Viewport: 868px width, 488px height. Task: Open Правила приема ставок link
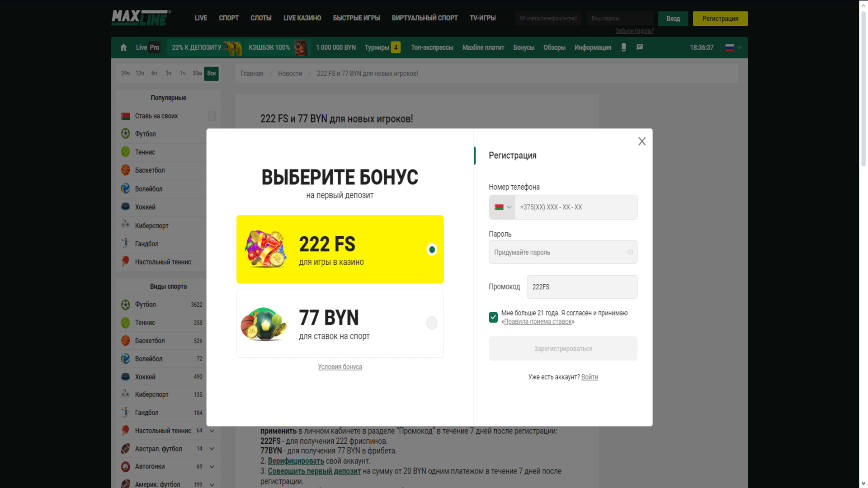tap(538, 322)
